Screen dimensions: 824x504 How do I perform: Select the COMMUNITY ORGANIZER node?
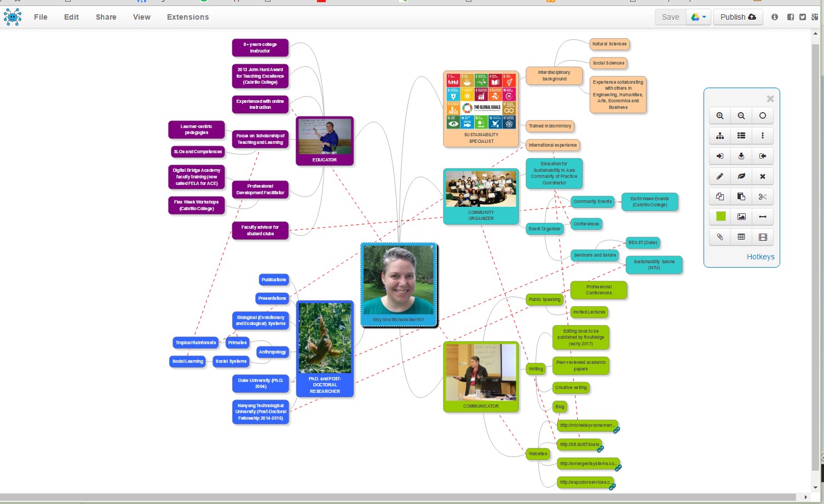coord(481,196)
